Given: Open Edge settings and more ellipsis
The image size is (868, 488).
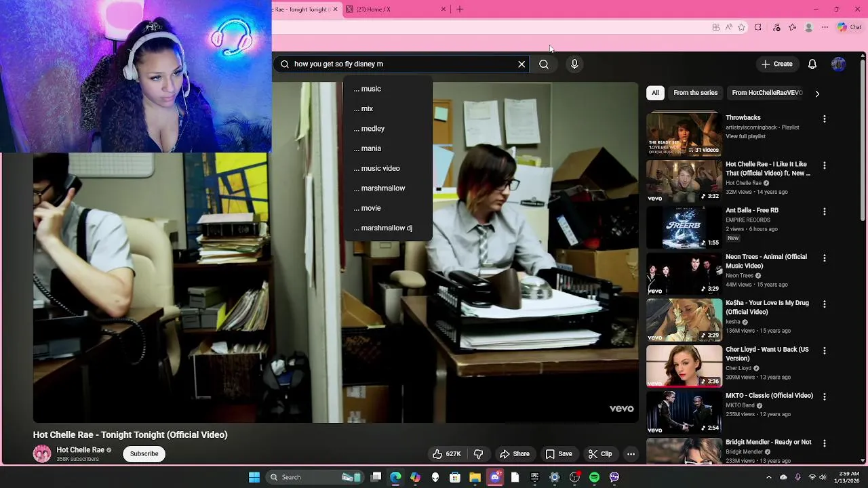Looking at the screenshot, I should click(x=825, y=27).
